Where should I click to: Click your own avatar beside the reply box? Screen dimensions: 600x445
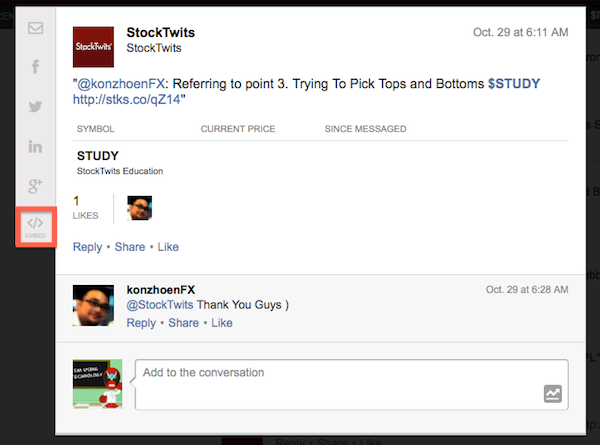(98, 384)
